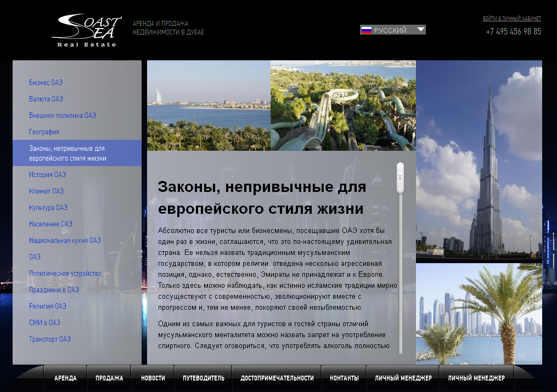This screenshot has height=392, width=557.
Task: Open the language dropdown arrow
Action: (x=420, y=30)
